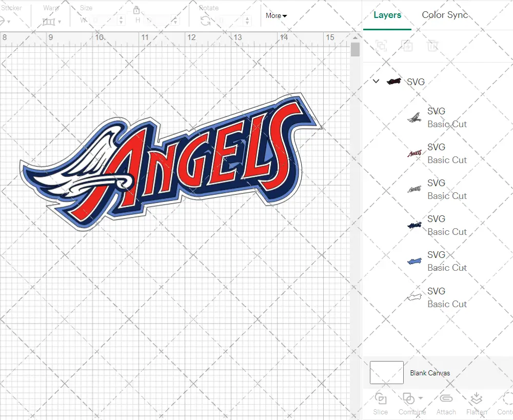Click the Blank Canvas color swatch

tap(386, 373)
